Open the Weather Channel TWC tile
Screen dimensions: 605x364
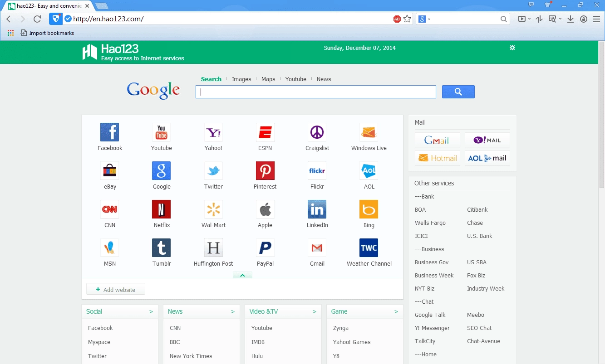(369, 248)
